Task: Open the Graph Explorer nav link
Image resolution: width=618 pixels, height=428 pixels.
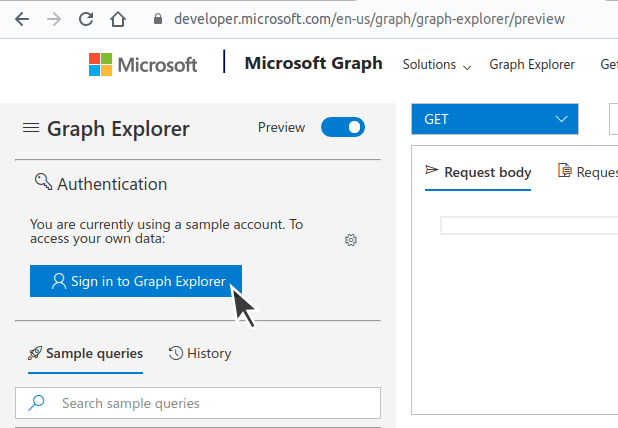Action: click(x=532, y=65)
